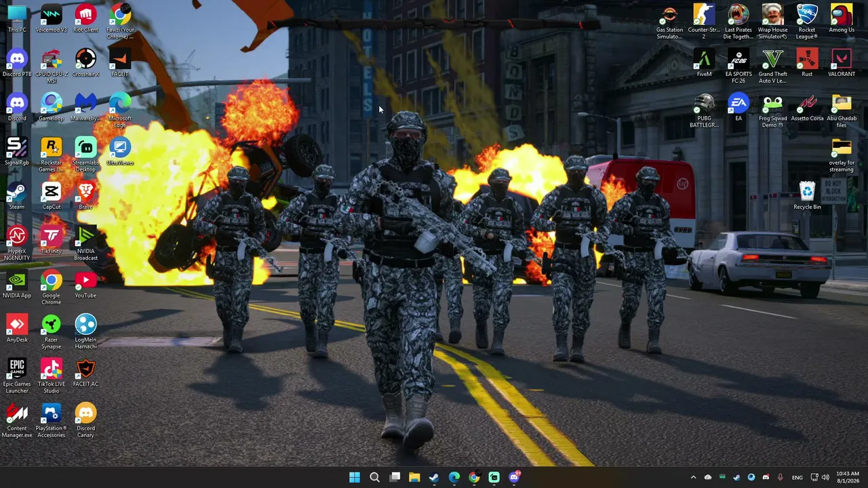Select the Frog Sqwad Demo icon
The height and width of the screenshot is (488, 868).
(x=772, y=110)
